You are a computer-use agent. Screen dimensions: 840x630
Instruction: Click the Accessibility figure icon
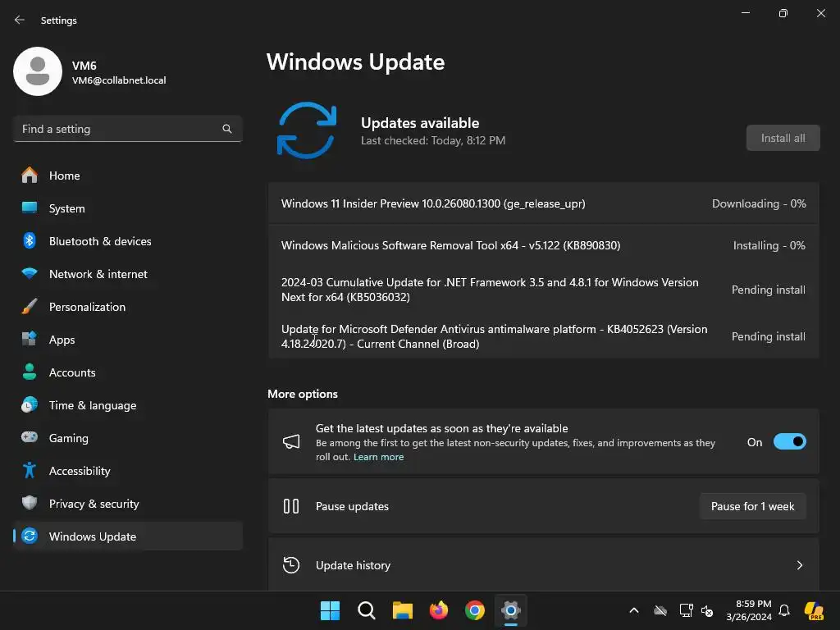[30, 470]
